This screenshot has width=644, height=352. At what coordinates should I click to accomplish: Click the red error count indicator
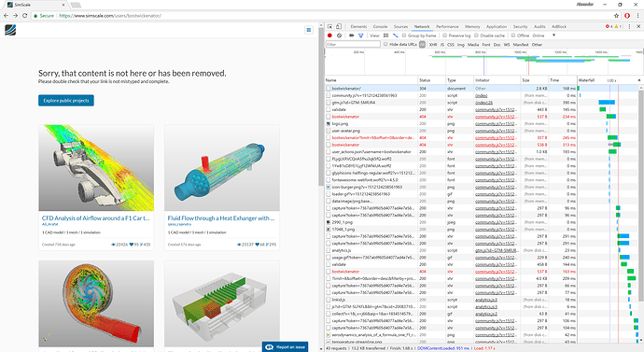(x=609, y=26)
